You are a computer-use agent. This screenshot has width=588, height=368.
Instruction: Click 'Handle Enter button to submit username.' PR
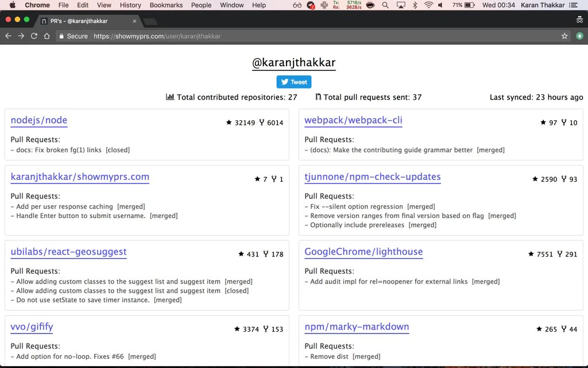80,216
